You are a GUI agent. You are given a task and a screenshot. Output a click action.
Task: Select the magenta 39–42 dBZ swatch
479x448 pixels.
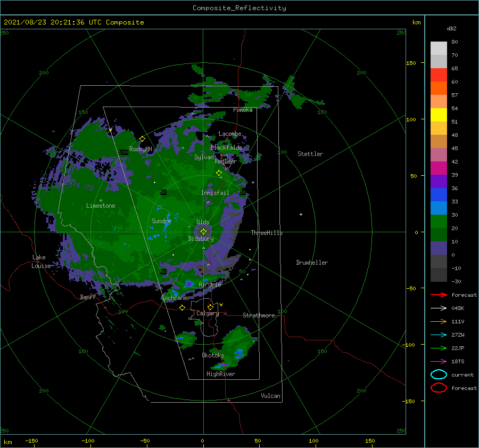click(x=439, y=168)
